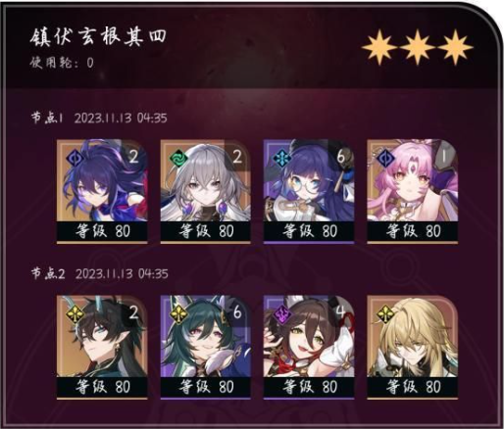Click the 节点2 timestamp label
This screenshot has width=504, height=429.
[x=100, y=273]
